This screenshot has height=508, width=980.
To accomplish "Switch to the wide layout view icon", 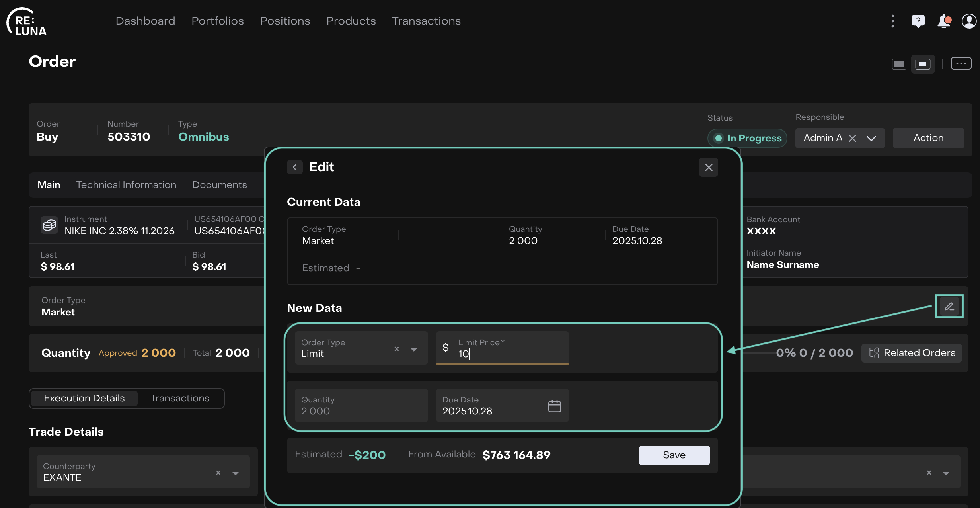I will (x=899, y=64).
